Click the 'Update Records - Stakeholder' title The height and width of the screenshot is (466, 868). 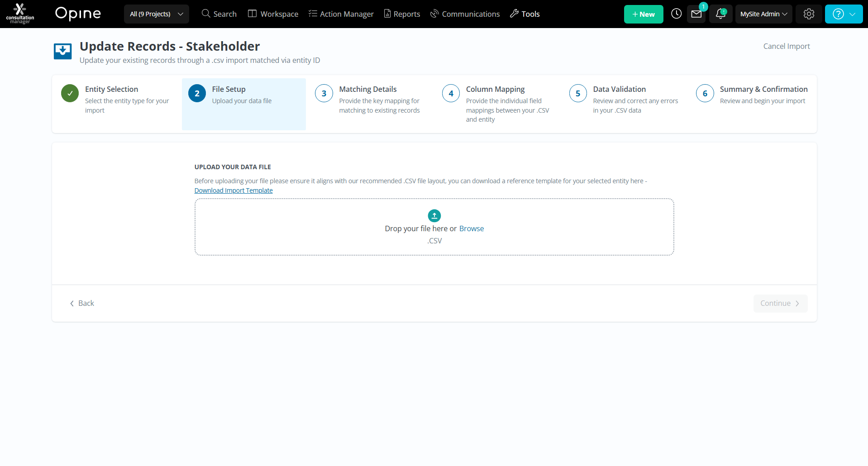coord(170,46)
